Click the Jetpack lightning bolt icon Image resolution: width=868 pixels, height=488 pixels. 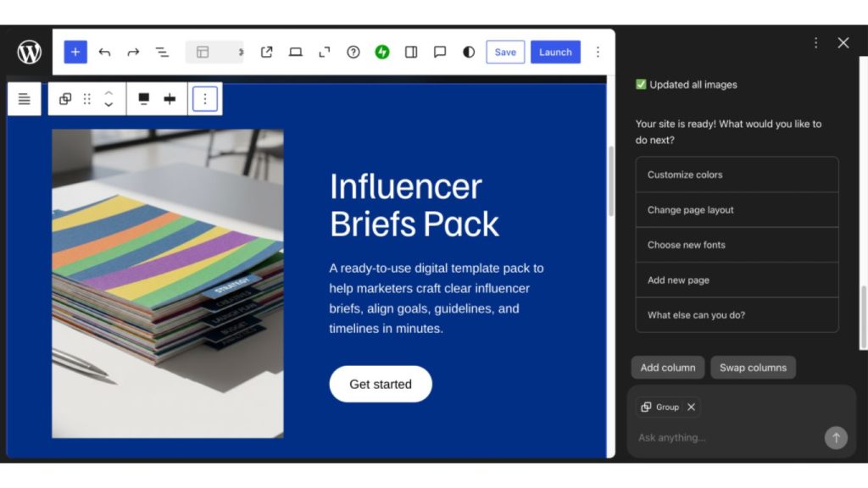[x=382, y=53]
